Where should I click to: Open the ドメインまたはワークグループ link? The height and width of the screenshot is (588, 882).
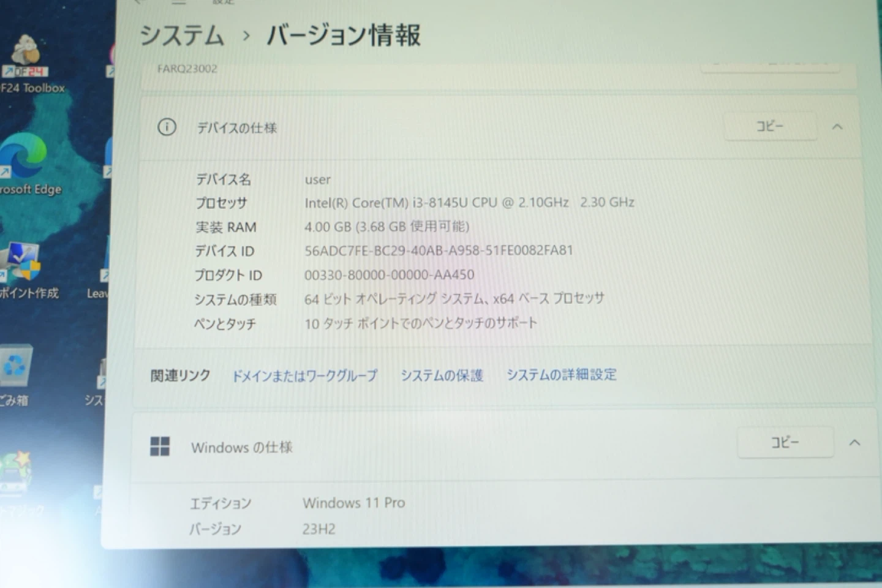[x=304, y=375]
